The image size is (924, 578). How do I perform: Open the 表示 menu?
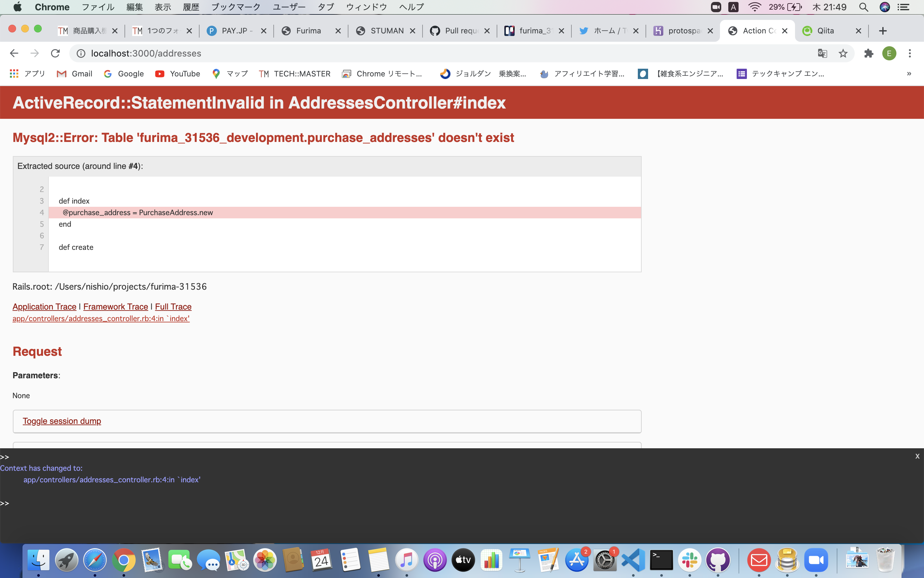click(x=163, y=7)
